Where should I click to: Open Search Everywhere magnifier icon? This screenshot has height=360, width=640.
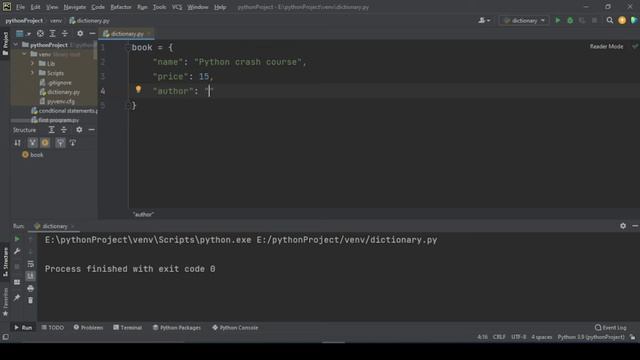[610, 20]
